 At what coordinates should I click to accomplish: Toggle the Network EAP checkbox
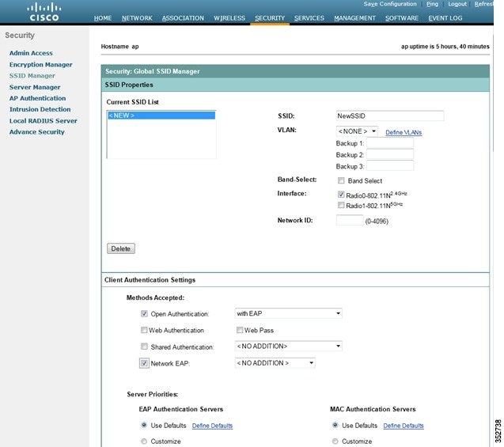coord(144,363)
